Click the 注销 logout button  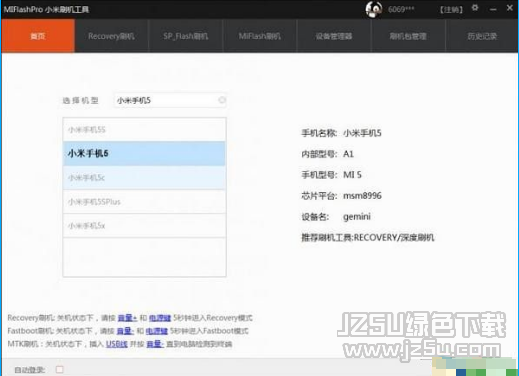[x=451, y=9]
